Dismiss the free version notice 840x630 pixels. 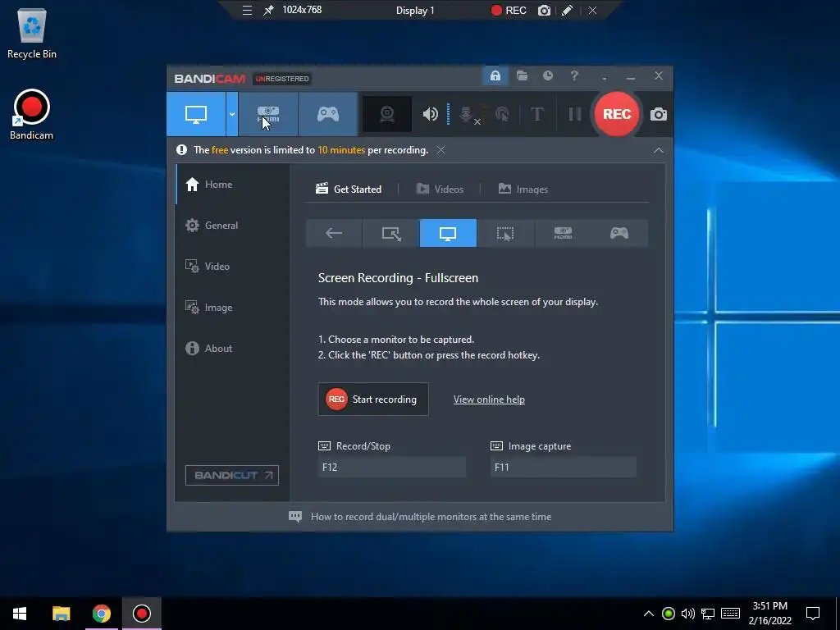[x=441, y=150]
